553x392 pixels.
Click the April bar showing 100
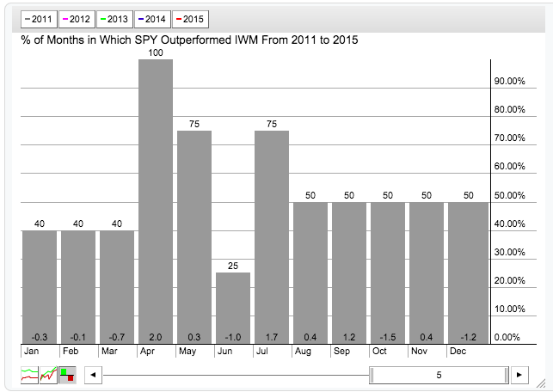tap(156, 202)
